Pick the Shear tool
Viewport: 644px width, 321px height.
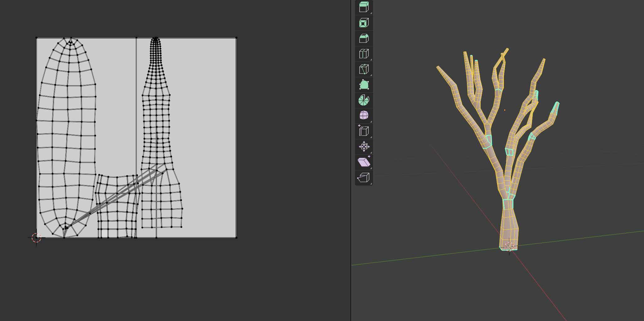point(364,162)
